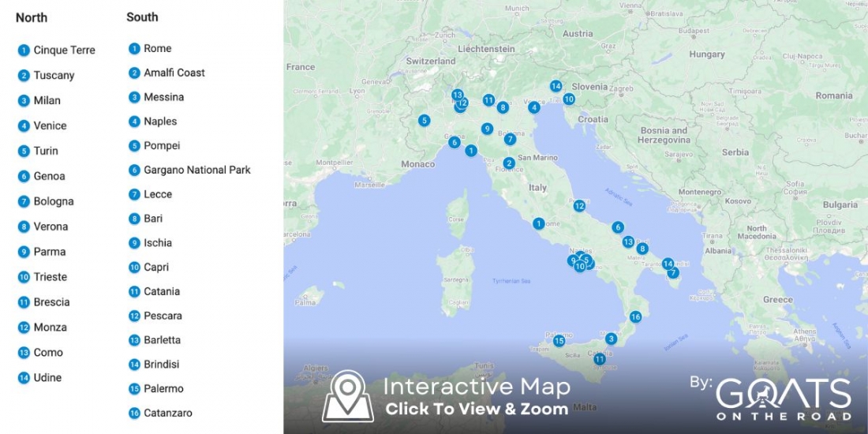This screenshot has height=434, width=868.
Task: Choose Amalfi Coast in the South list
Action: click(x=174, y=73)
